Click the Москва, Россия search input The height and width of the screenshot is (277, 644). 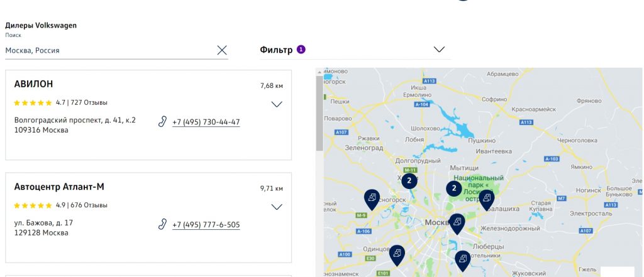[110, 50]
